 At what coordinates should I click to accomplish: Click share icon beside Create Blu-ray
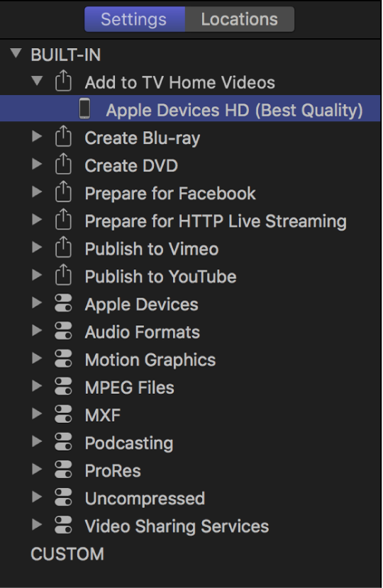(63, 136)
